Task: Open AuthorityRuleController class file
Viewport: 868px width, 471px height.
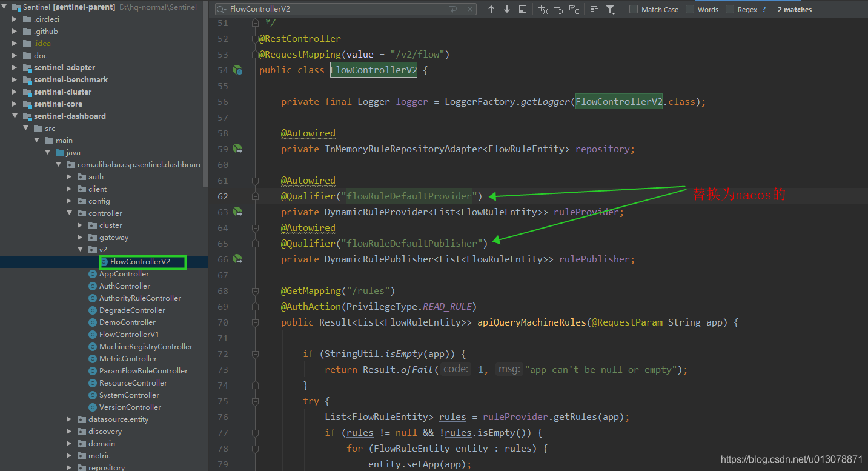Action: (140, 298)
